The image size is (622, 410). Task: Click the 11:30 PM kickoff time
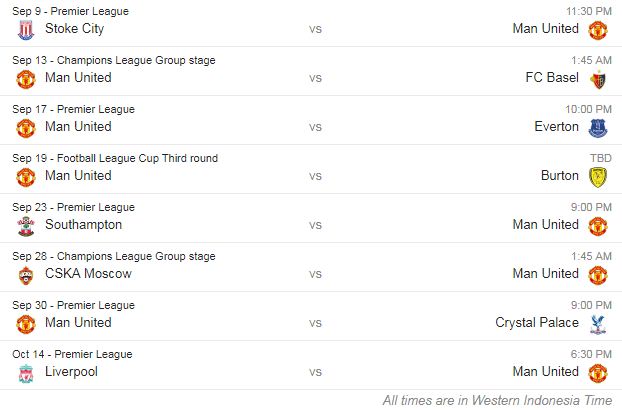click(587, 11)
